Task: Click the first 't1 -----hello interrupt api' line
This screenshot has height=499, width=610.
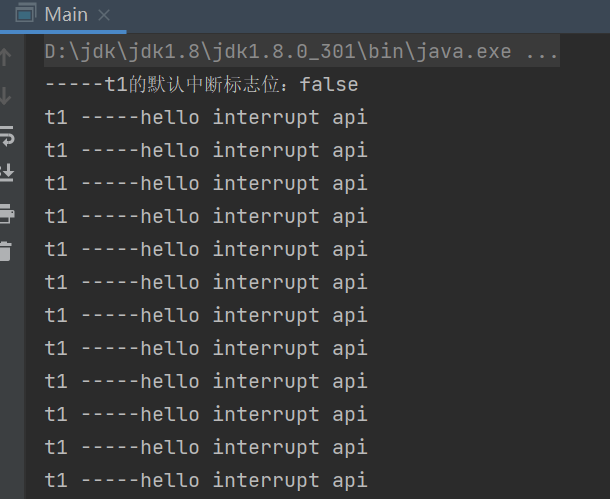Action: click(205, 118)
